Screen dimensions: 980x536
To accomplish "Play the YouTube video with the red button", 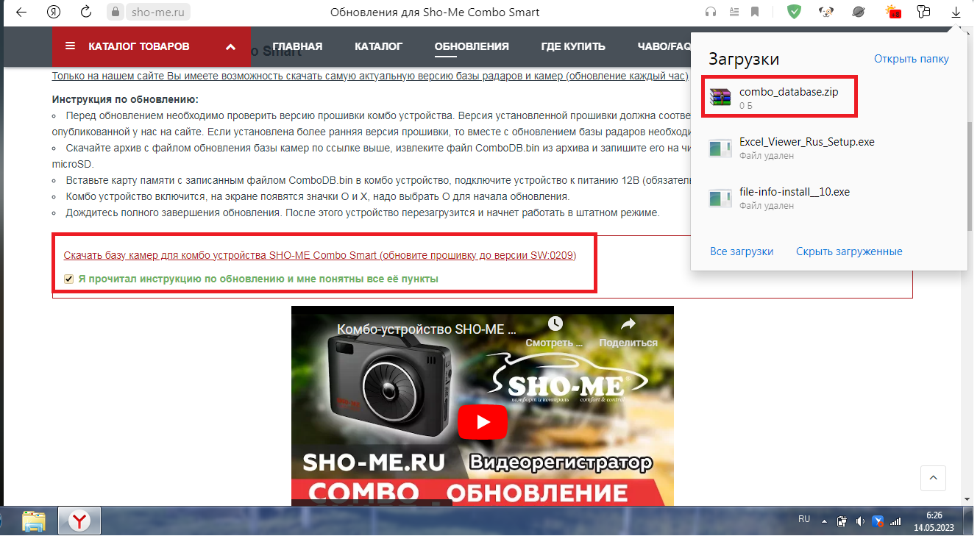I will pyautogui.click(x=482, y=421).
